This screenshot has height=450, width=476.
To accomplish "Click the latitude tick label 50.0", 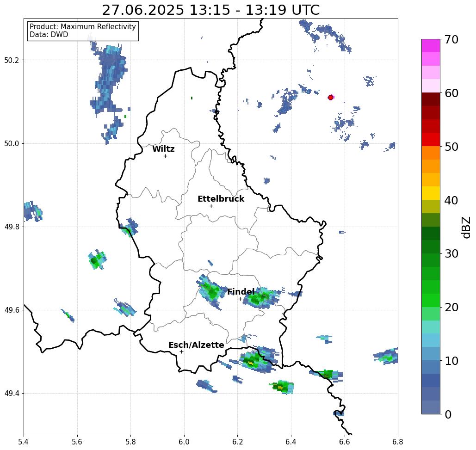I will pos(12,143).
